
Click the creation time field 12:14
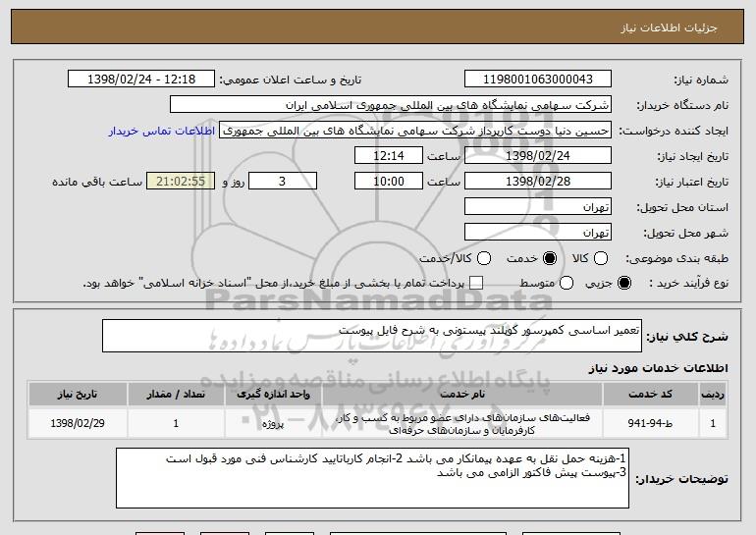[389, 156]
